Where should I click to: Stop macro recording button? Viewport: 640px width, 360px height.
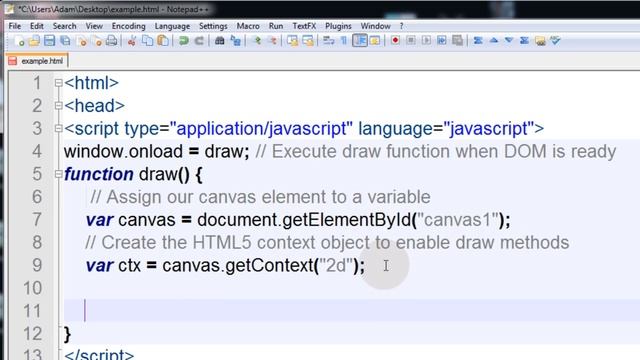tap(411, 41)
